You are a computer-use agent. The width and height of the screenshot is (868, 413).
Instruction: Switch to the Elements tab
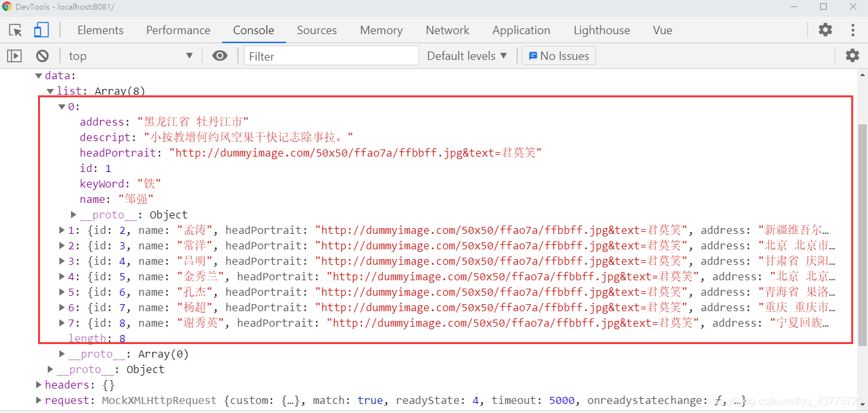point(101,30)
